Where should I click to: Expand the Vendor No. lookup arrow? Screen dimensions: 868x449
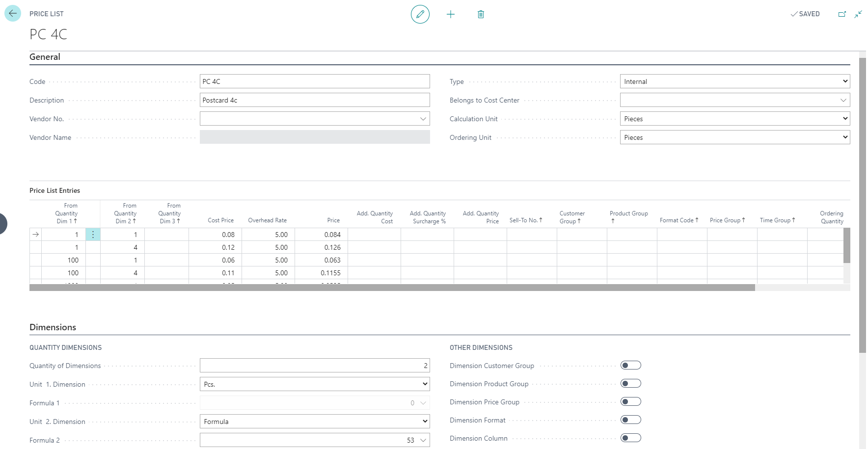[423, 119]
